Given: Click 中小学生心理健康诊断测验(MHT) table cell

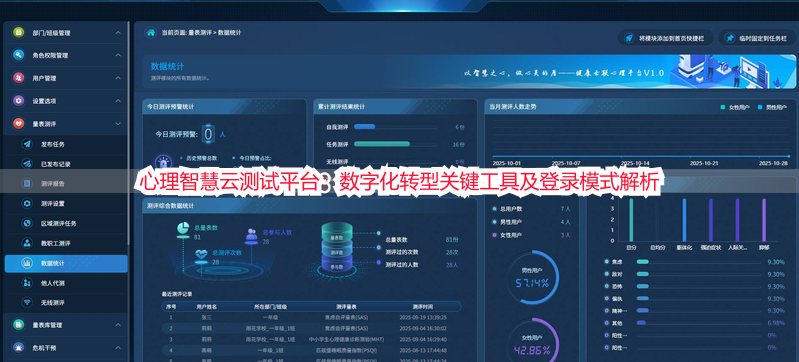Looking at the screenshot, I should pos(347,339).
